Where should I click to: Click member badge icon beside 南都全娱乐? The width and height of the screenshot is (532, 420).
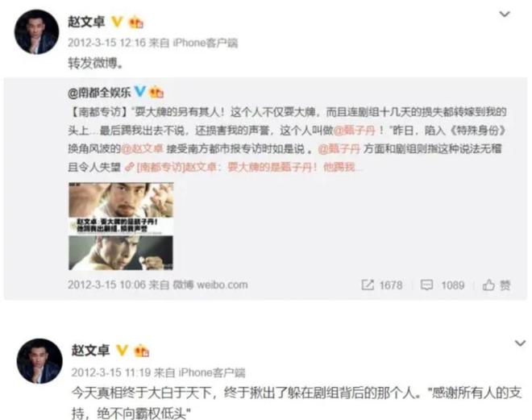pyautogui.click(x=156, y=92)
